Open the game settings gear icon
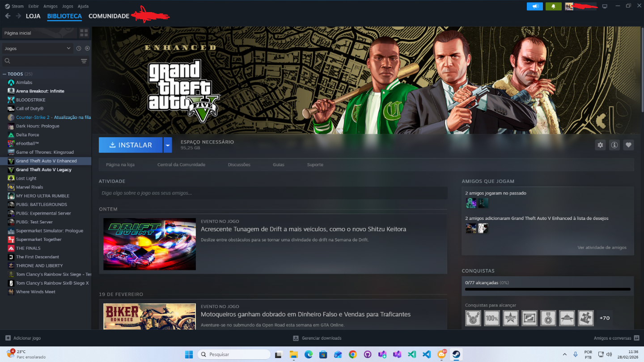 point(600,145)
